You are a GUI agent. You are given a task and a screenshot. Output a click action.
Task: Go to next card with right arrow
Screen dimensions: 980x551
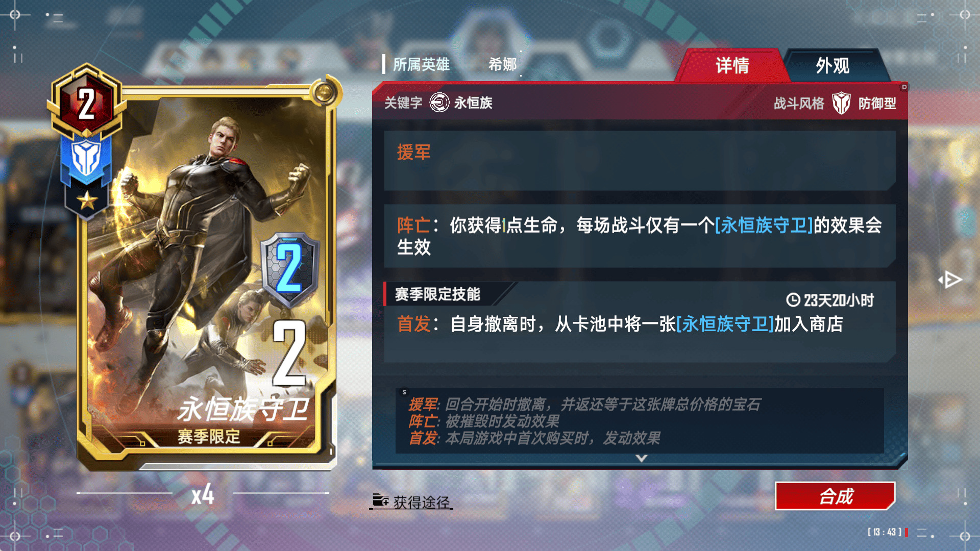pos(950,280)
